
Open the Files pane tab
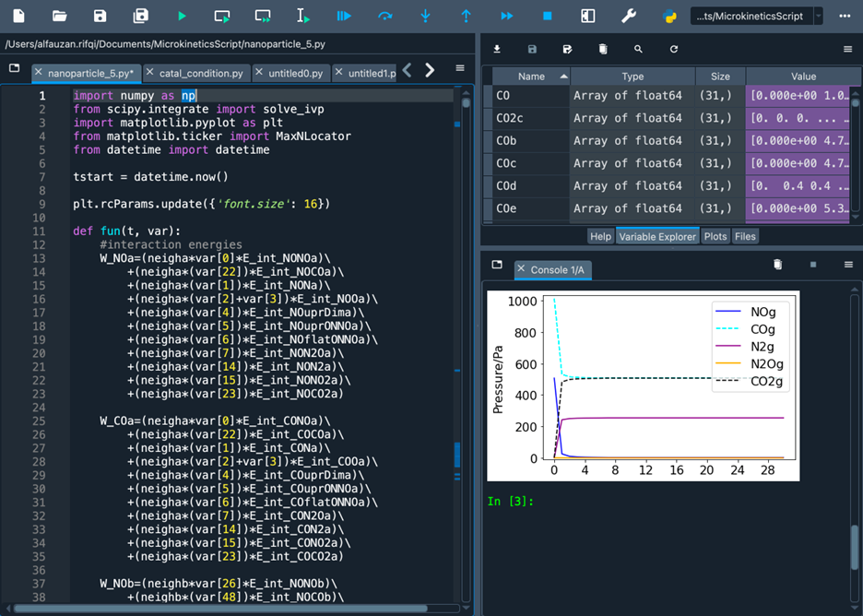point(745,236)
